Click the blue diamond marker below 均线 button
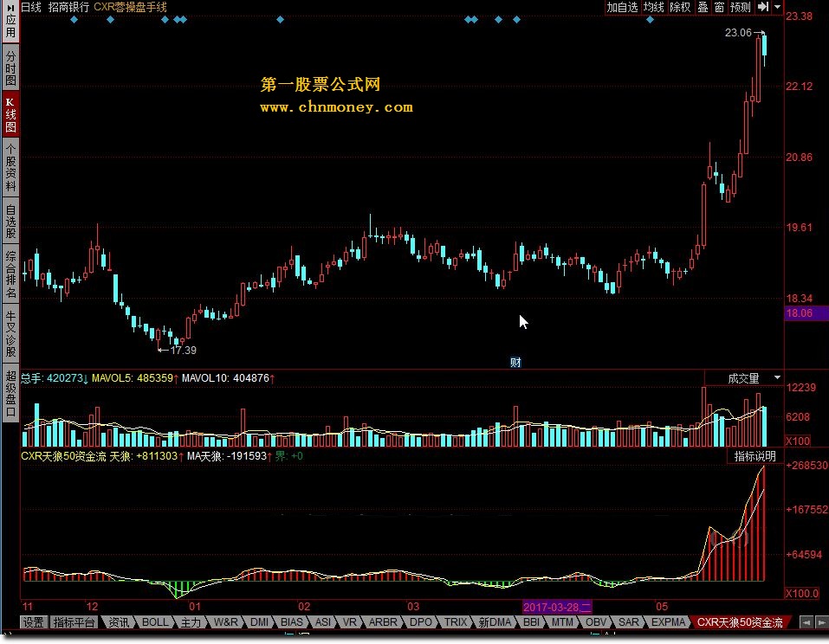 pyautogui.click(x=650, y=20)
